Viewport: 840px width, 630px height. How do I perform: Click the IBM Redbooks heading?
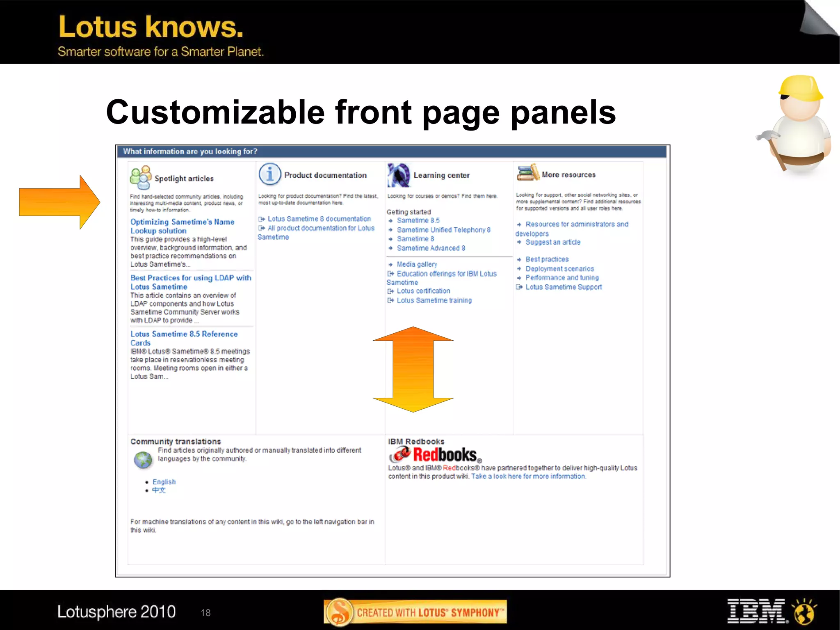point(416,442)
